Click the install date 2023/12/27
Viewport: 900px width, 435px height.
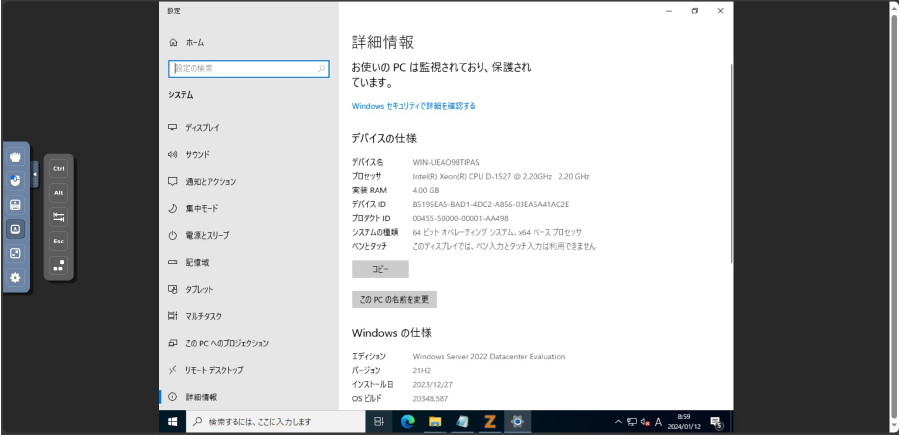coord(432,385)
